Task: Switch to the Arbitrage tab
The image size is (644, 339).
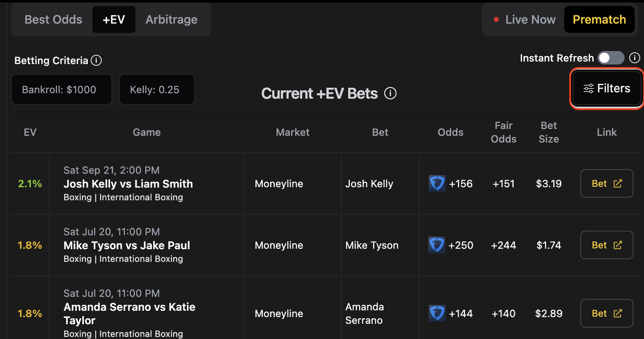Action: 171,19
